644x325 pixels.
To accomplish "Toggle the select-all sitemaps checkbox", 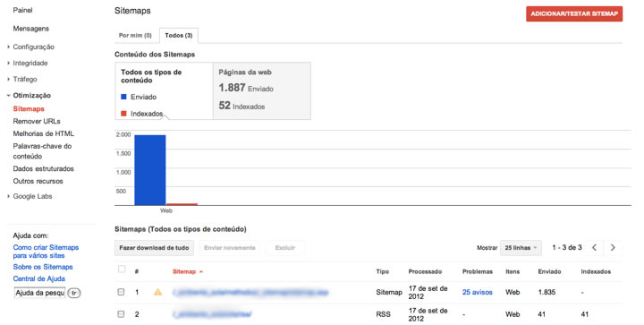I will click(122, 269).
